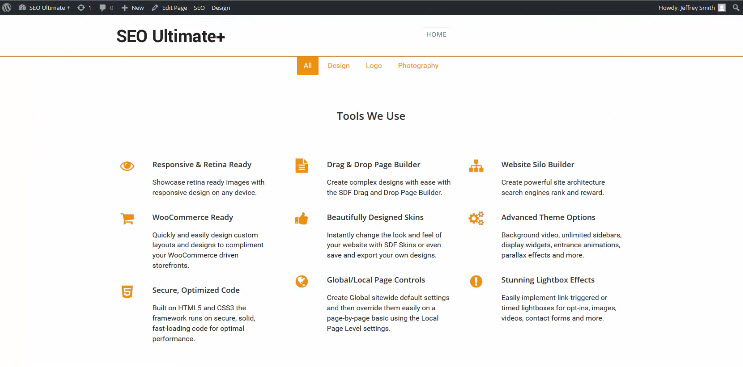Go to HOME in the navigation menu
743x367 pixels.
pos(436,35)
